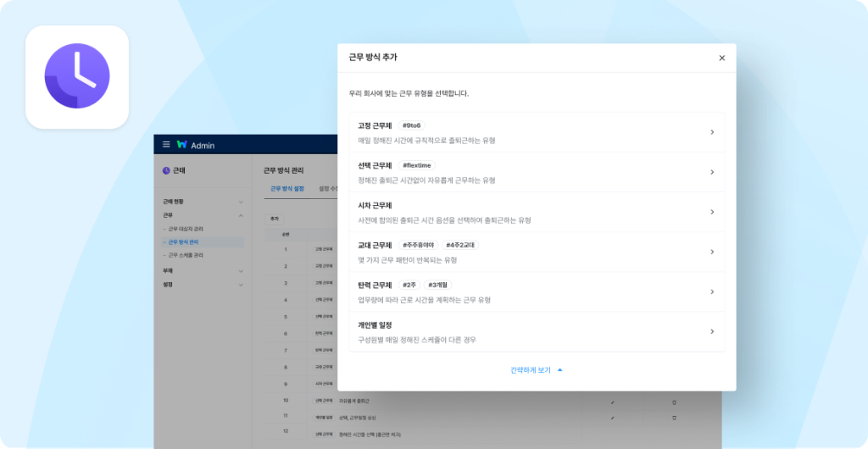This screenshot has width=868, height=449.
Task: Click the purple clock app icon
Action: click(x=77, y=77)
